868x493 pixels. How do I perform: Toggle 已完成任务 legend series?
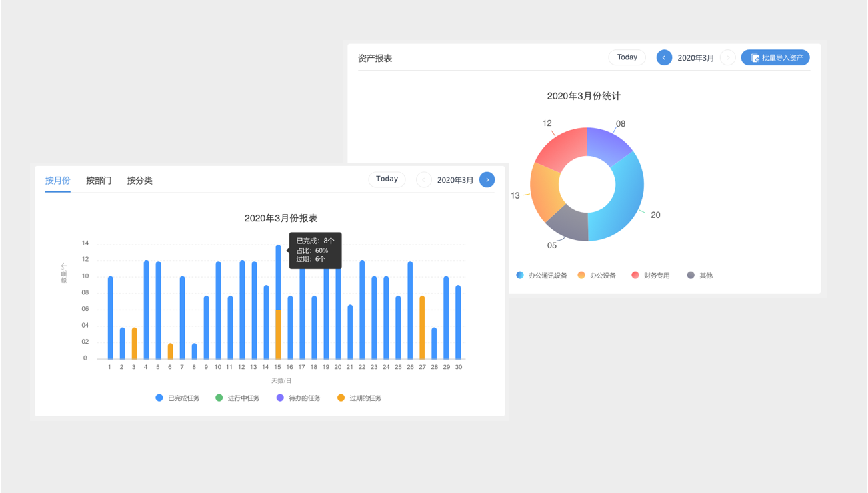(177, 398)
